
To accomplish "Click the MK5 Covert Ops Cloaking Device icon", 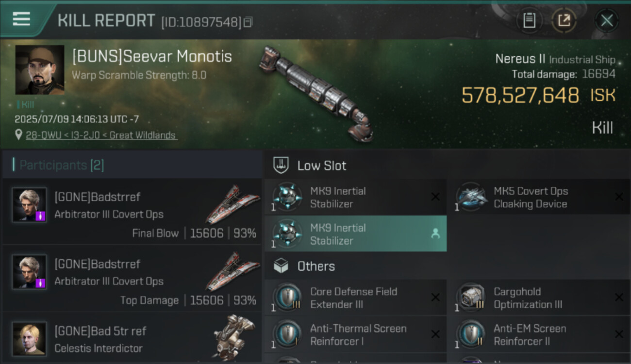I will (x=471, y=197).
